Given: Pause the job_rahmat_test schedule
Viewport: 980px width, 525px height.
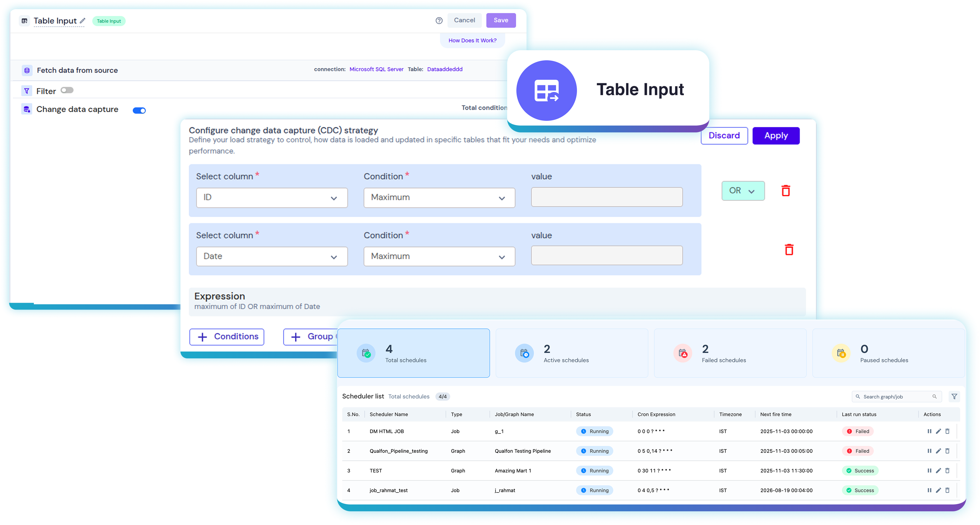Looking at the screenshot, I should pyautogui.click(x=929, y=490).
